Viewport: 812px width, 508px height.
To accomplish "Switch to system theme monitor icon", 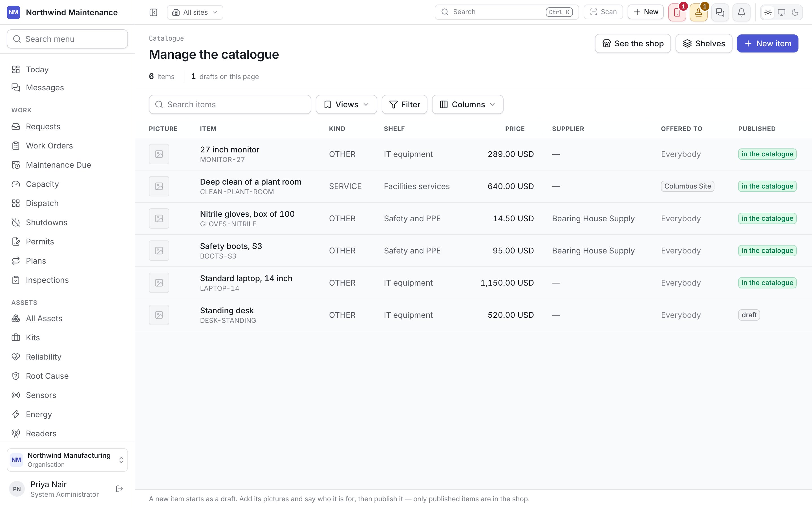I will tap(782, 12).
